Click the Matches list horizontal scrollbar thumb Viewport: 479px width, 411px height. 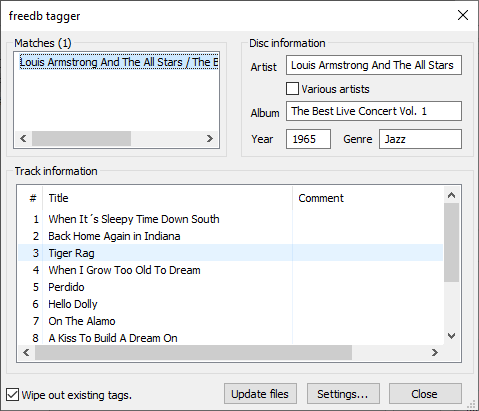click(81, 138)
